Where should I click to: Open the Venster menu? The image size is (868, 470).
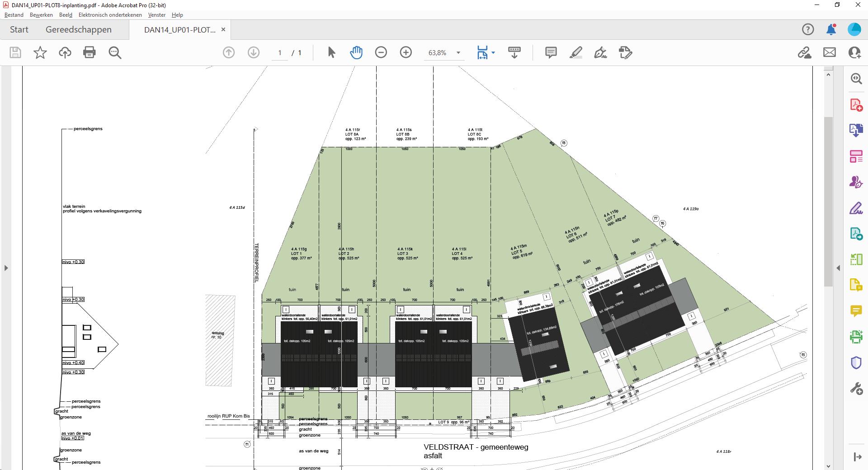click(x=157, y=15)
